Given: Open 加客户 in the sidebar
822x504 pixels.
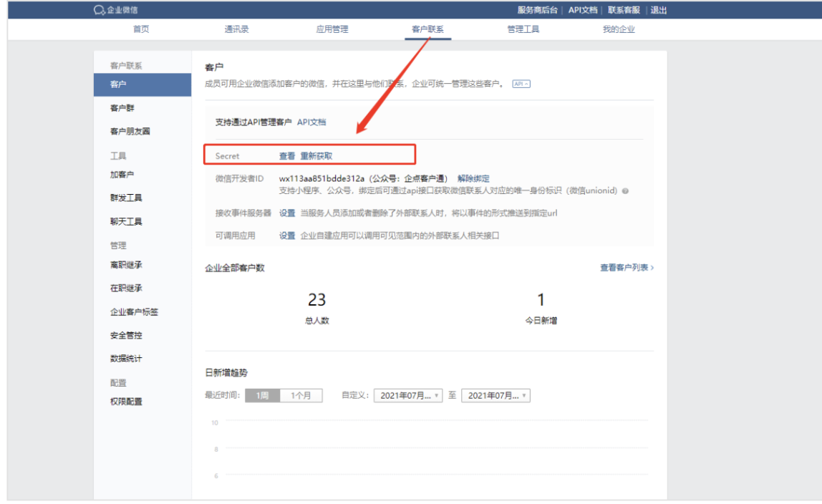Looking at the screenshot, I should click(122, 175).
